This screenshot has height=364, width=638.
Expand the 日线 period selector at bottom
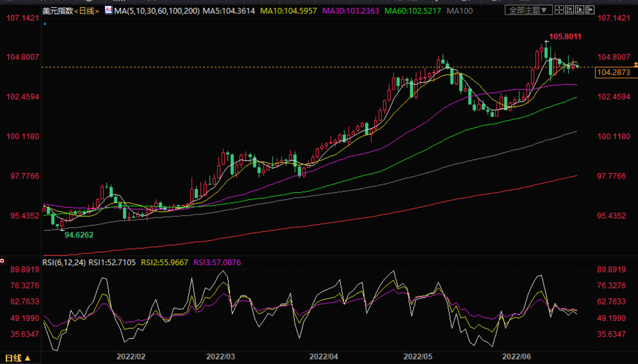[17, 358]
